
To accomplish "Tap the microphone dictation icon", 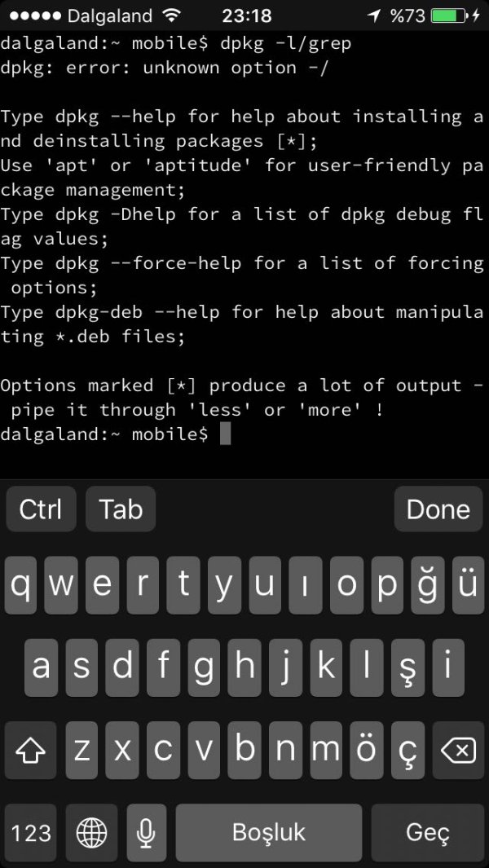I will point(147,832).
